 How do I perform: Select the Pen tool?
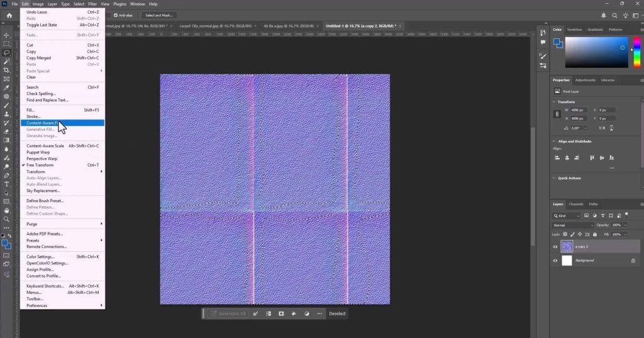coord(6,175)
